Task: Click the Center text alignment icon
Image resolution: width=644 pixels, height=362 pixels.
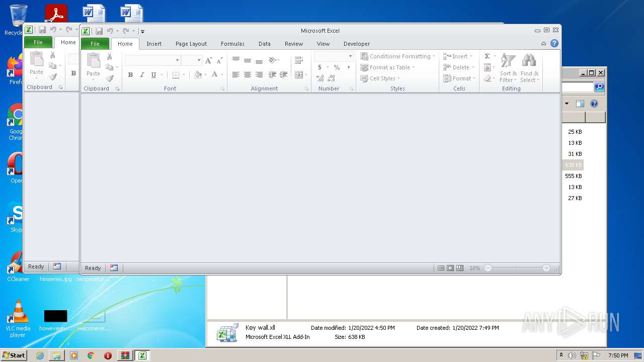Action: point(247,75)
